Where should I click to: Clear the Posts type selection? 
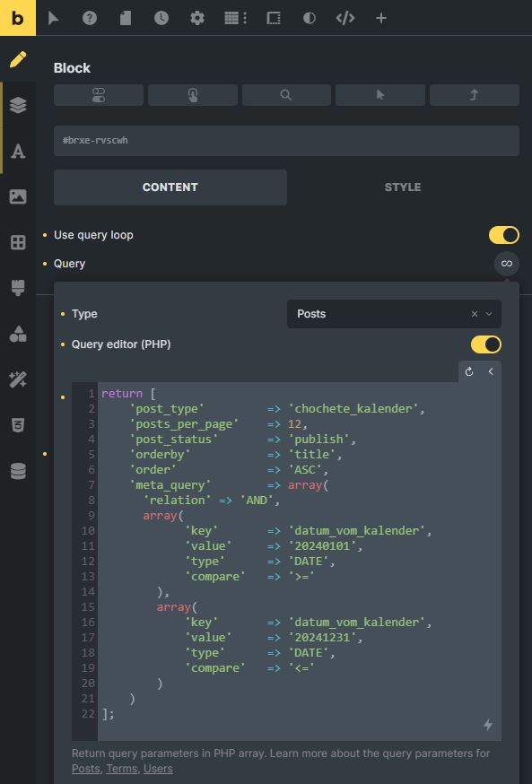tap(475, 314)
